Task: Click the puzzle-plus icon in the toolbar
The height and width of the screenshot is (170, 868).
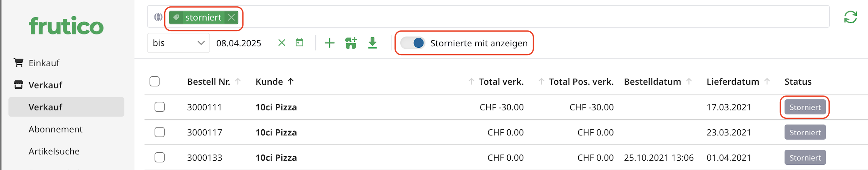Action: coord(351,43)
